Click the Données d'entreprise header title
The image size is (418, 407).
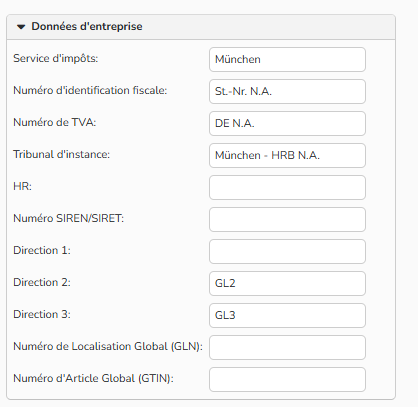point(87,26)
